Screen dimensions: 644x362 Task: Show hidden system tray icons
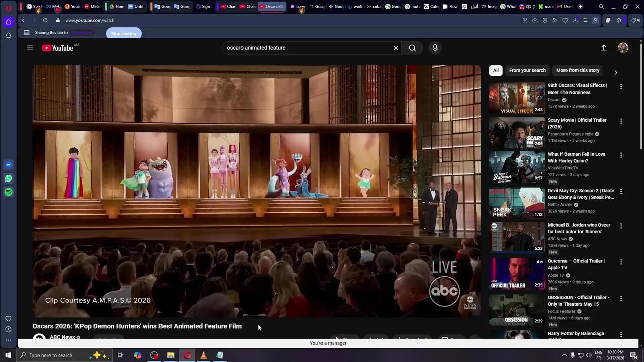coord(564,355)
